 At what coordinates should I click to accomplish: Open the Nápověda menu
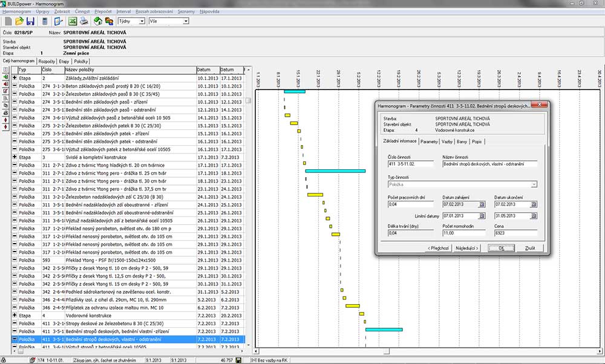tap(209, 11)
